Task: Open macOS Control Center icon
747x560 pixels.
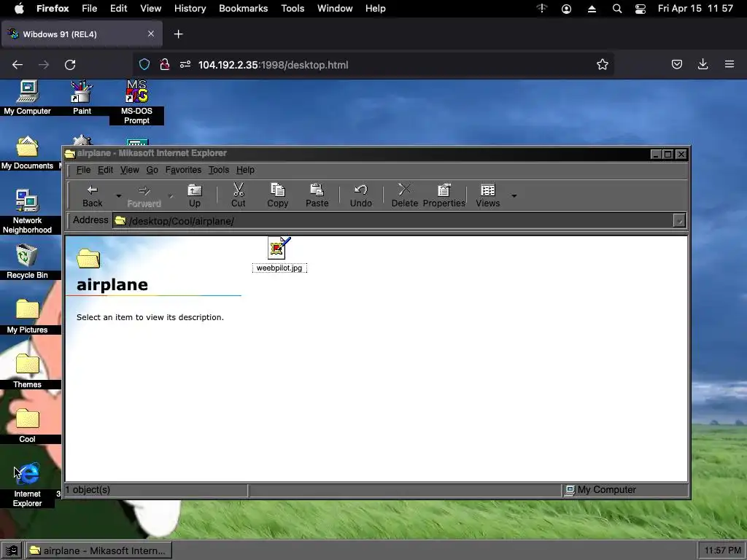Action: (640, 9)
